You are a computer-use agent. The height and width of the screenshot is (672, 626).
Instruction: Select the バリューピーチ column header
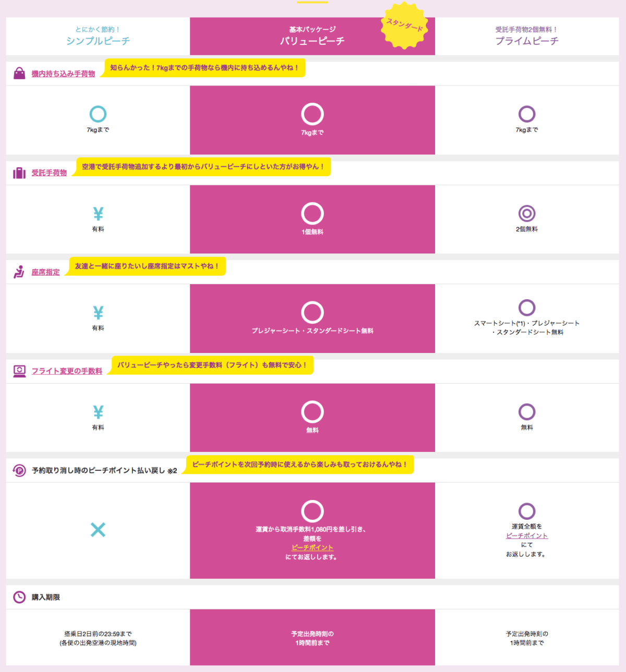(312, 36)
